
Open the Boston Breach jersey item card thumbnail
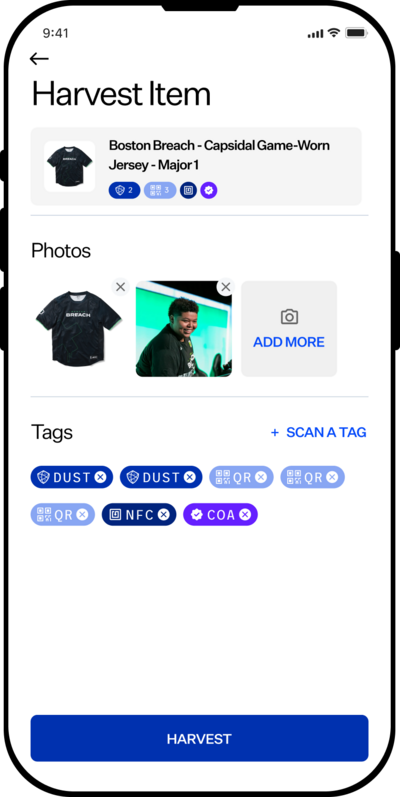(x=69, y=167)
